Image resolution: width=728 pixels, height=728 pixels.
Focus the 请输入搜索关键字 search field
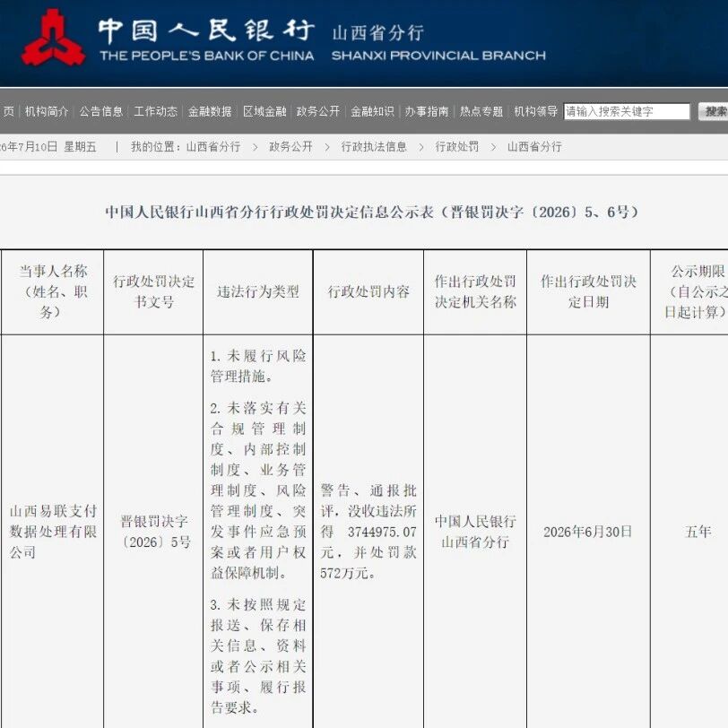pos(627,111)
